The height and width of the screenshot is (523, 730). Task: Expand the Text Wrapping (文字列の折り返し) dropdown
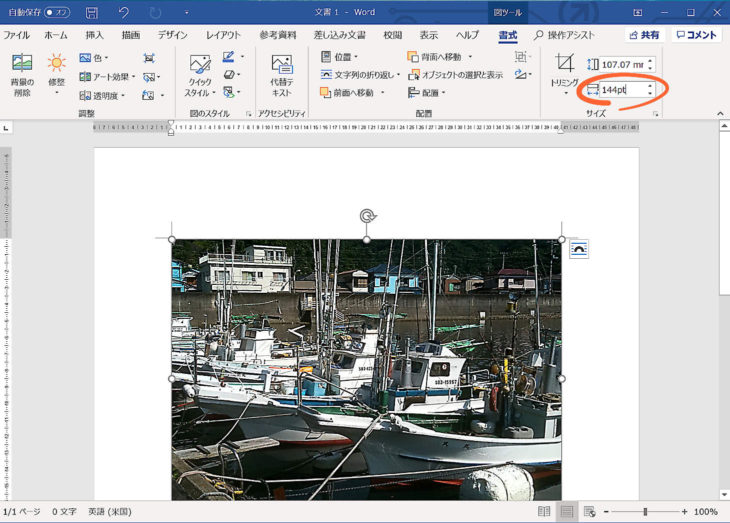360,75
